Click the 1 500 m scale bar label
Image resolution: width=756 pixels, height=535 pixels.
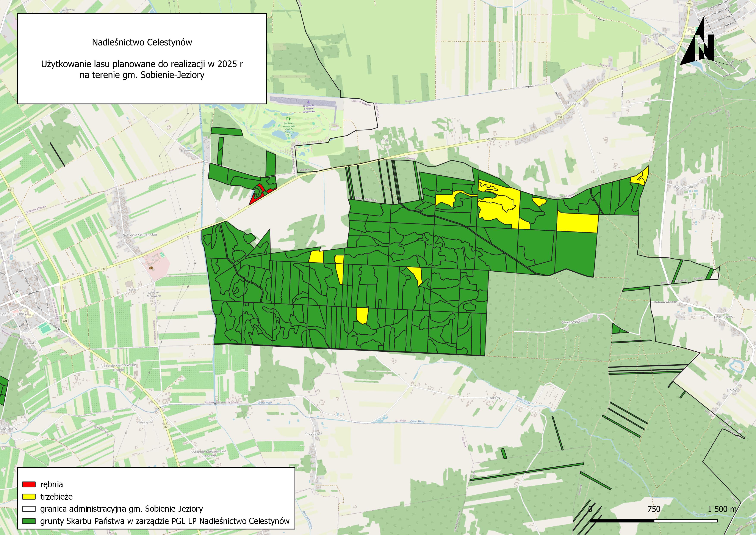pyautogui.click(x=722, y=509)
